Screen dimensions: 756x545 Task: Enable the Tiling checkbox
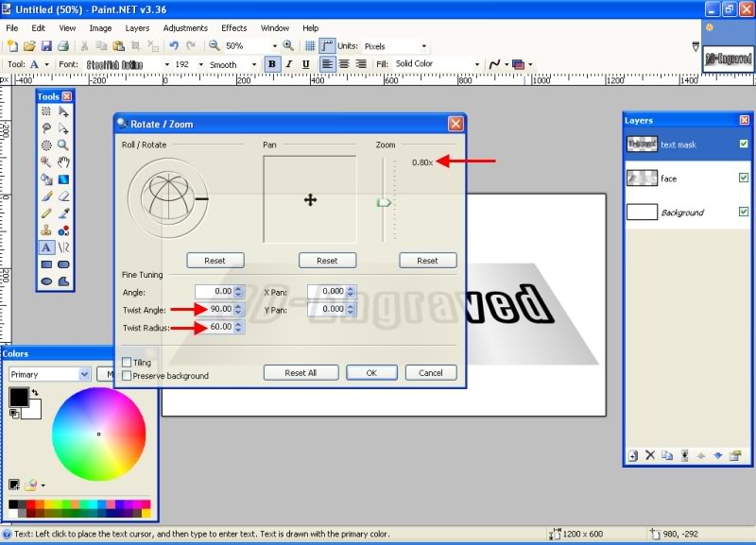coord(127,363)
